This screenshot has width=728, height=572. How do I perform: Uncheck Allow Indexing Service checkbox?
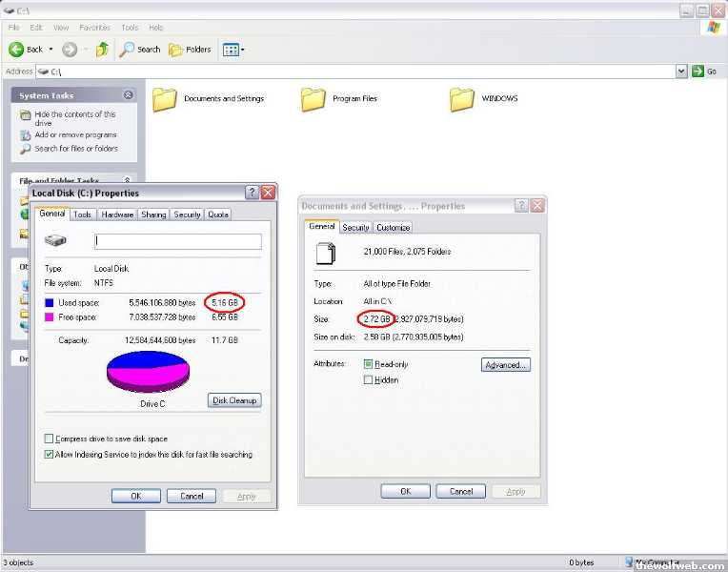[x=50, y=455]
